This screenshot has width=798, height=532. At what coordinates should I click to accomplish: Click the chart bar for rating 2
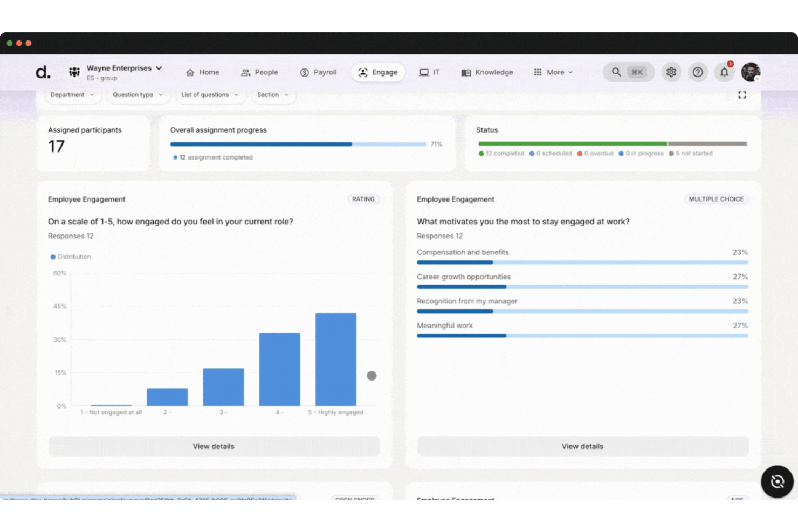click(x=167, y=397)
